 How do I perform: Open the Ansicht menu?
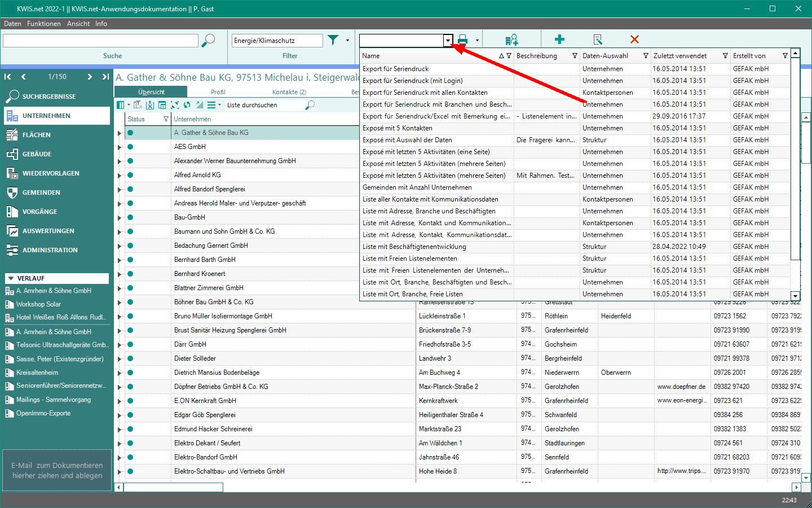78,24
